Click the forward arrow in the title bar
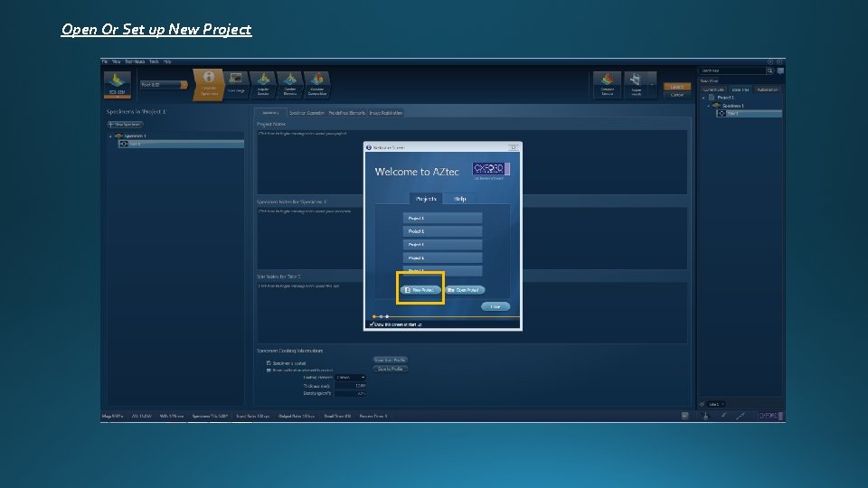868x488 pixels. [779, 61]
